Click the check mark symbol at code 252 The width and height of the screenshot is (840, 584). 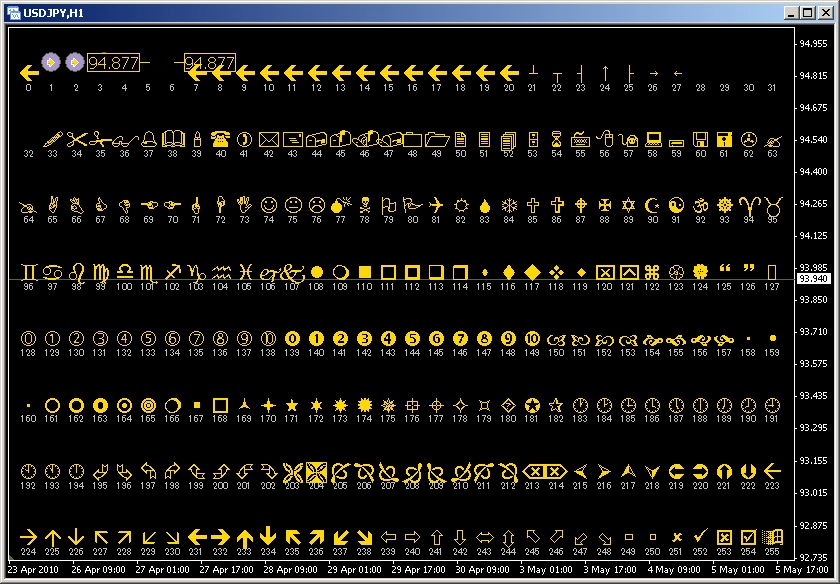pos(699,537)
